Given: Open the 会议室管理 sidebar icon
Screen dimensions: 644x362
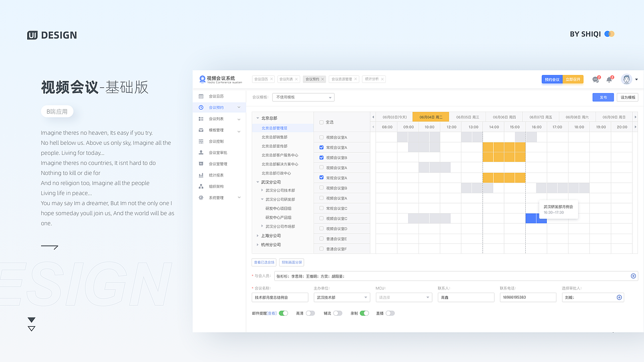Looking at the screenshot, I should click(x=201, y=164).
